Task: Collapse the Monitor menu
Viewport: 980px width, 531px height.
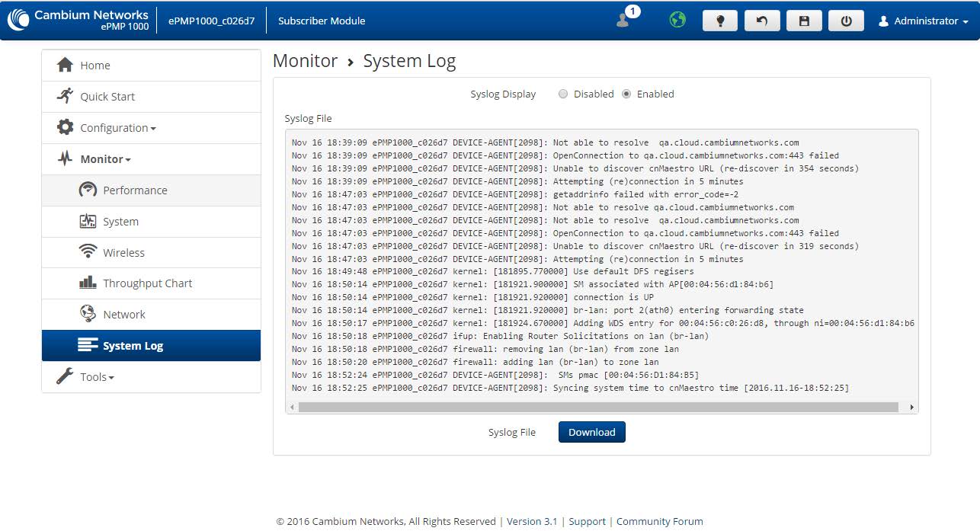Action: [151, 159]
